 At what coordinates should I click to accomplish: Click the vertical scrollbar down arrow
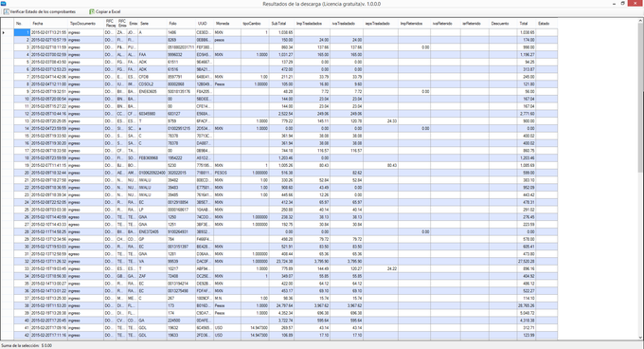tap(641, 337)
